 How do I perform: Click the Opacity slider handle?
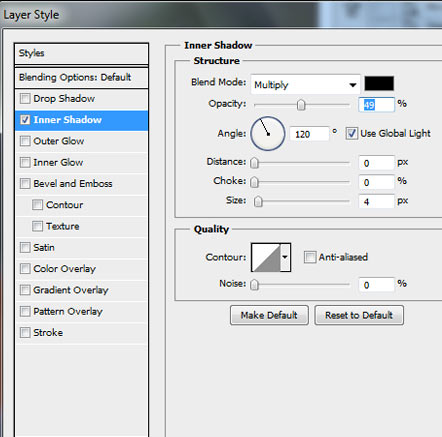click(x=301, y=105)
